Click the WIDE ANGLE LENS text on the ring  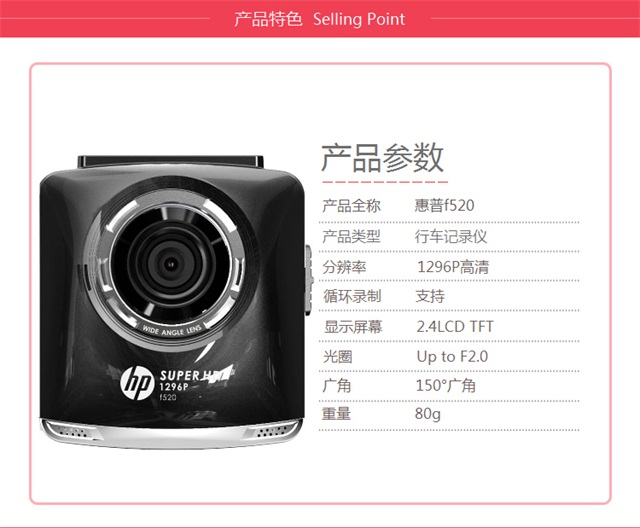click(172, 331)
